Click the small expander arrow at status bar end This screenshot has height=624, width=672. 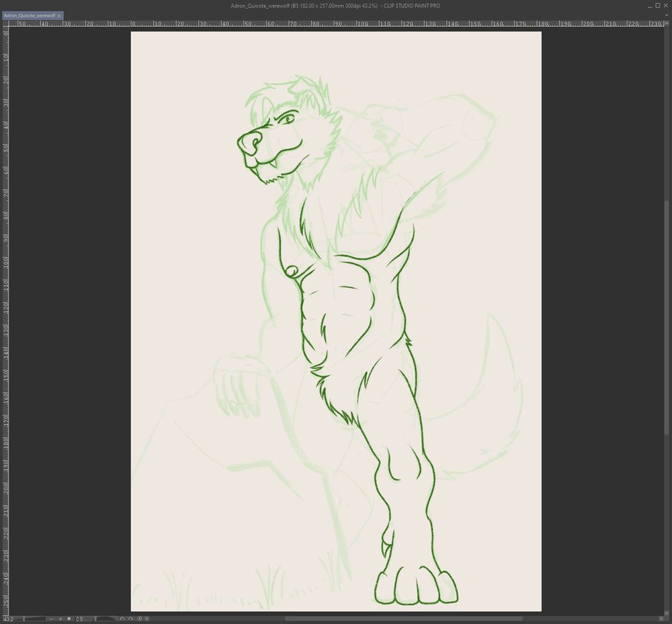tap(147, 619)
